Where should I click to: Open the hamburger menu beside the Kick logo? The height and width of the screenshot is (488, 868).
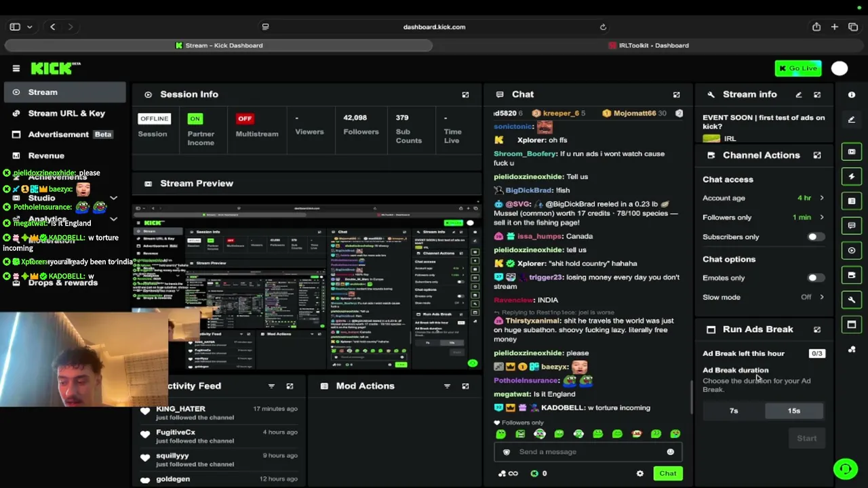[16, 68]
